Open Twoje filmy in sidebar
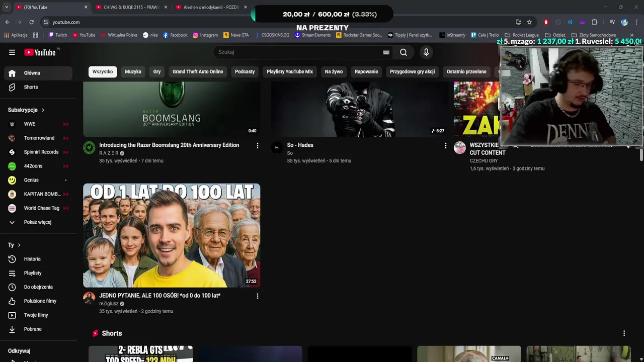This screenshot has width=644, height=362. 38,315
